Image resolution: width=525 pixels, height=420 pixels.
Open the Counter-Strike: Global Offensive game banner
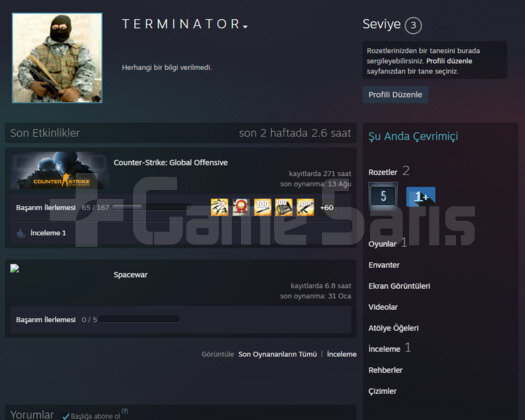(59, 171)
